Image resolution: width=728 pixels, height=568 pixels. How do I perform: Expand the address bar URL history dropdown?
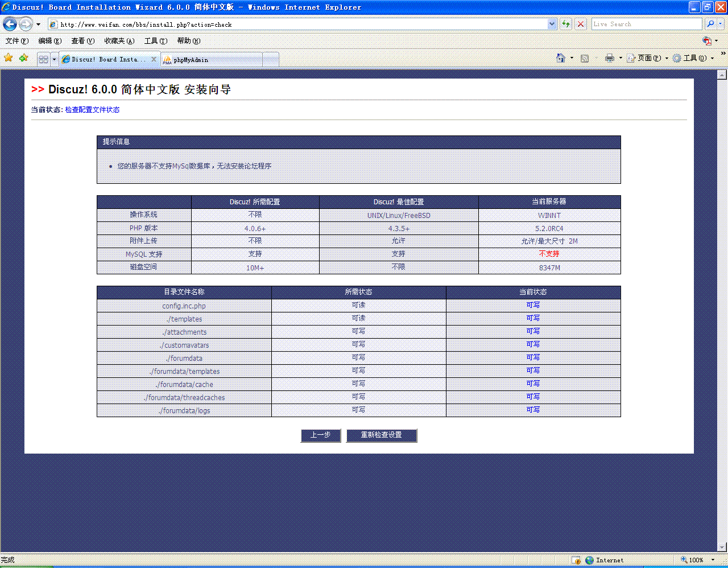coord(552,24)
